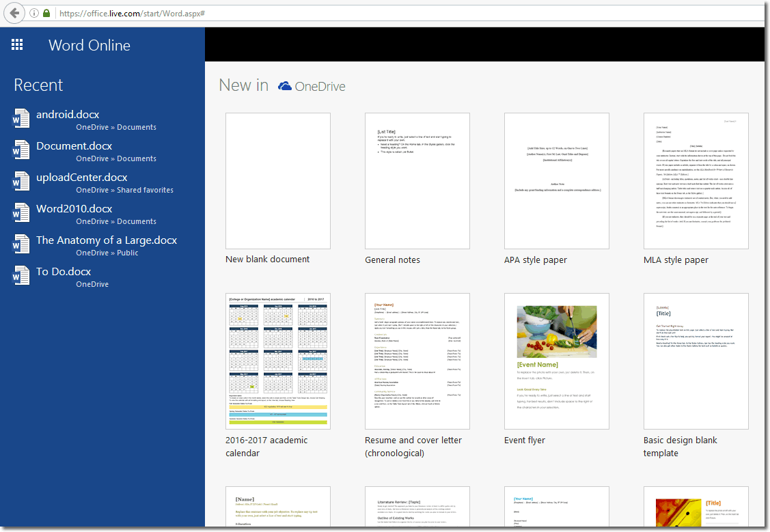770x532 pixels.
Task: Click the Word icon beside Word2010.docx
Action: (20, 212)
